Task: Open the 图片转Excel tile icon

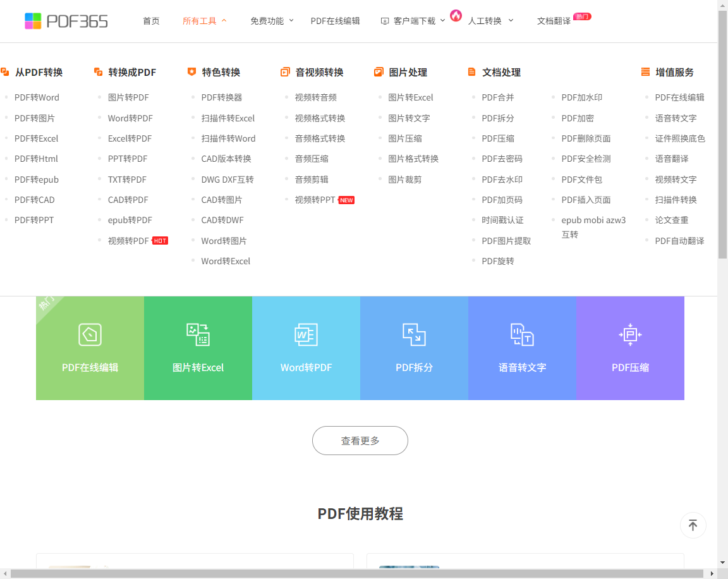Action: (x=198, y=335)
